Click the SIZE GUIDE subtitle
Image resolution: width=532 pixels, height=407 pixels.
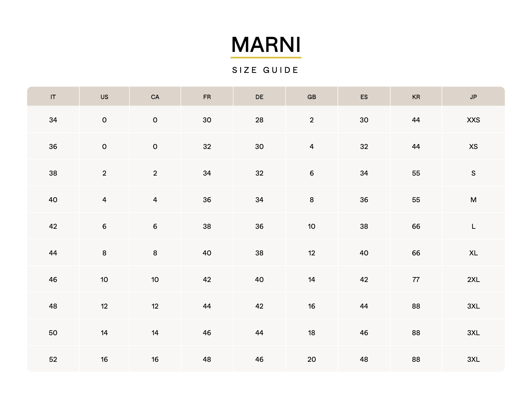point(266,70)
